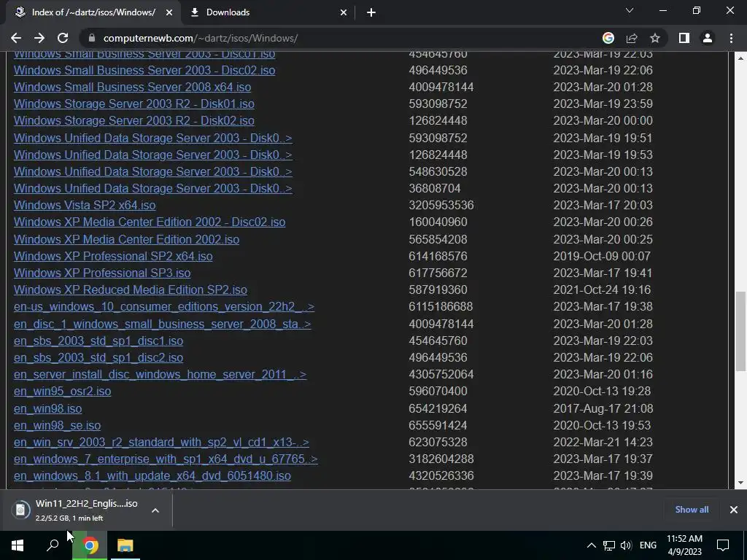Open the volume control tray icon

tap(626, 545)
